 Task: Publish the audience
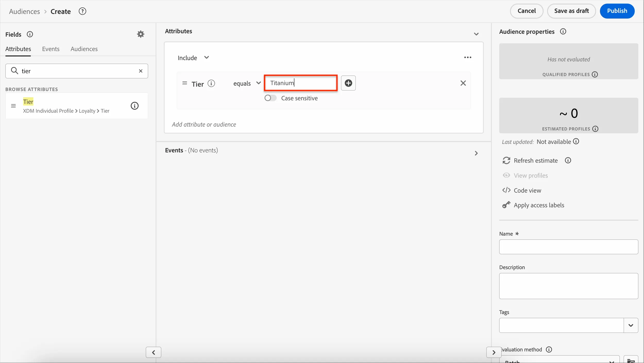coord(617,11)
